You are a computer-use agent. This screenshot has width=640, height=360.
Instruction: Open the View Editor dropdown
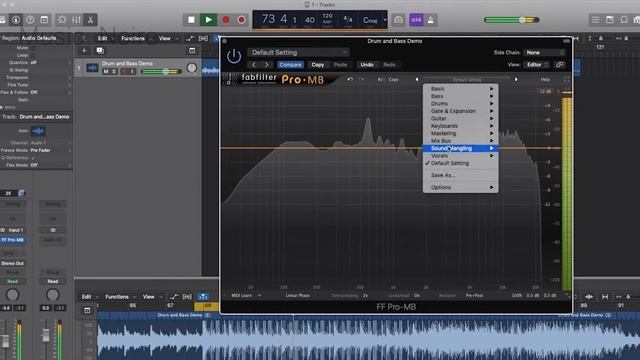[537, 64]
